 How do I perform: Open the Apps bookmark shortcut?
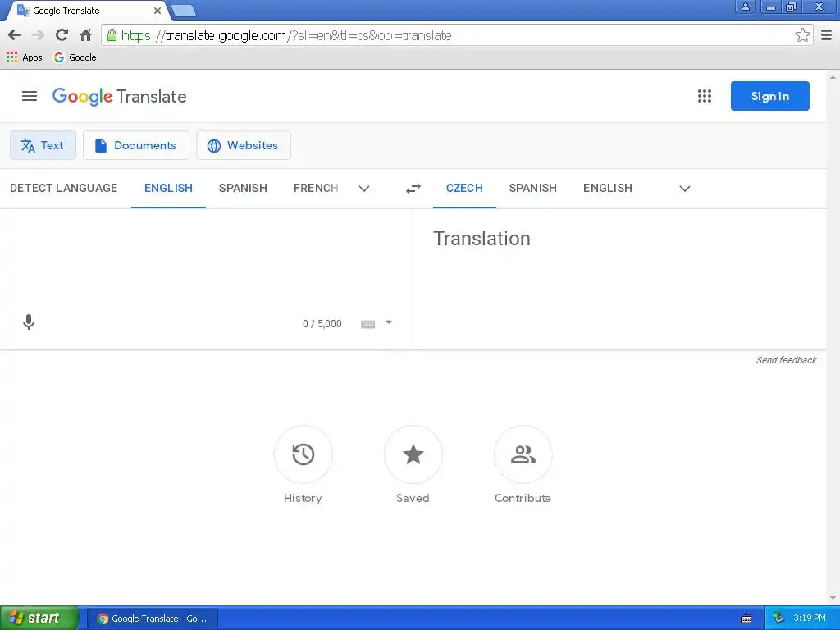tap(24, 57)
